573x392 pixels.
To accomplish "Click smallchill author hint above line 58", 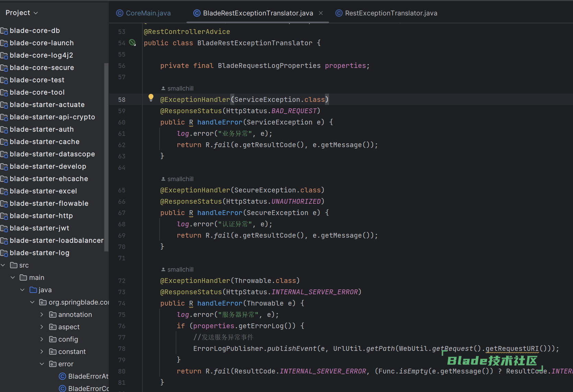I will 177,88.
